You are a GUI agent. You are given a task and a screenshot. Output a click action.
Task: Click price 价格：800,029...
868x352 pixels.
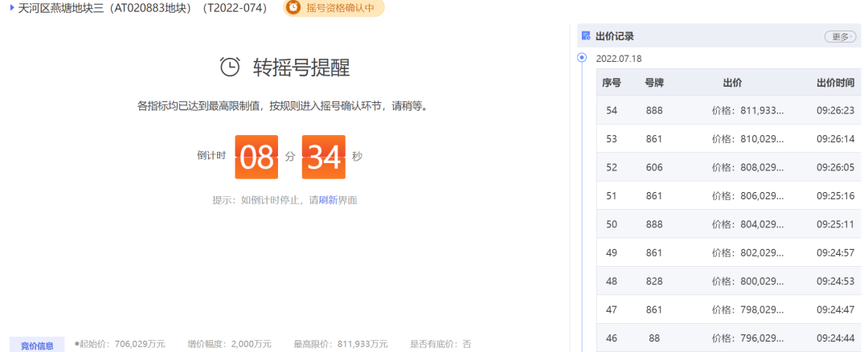(x=748, y=281)
